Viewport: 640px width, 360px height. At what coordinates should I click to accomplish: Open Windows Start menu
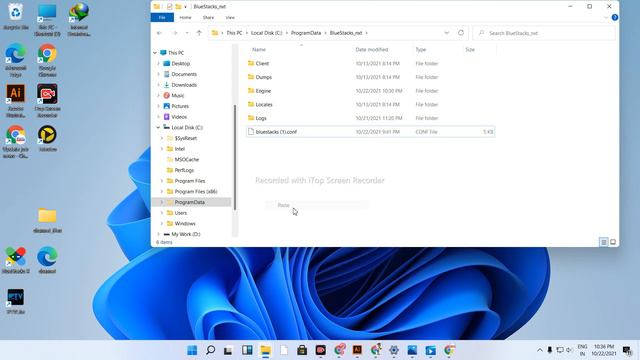coord(192,350)
